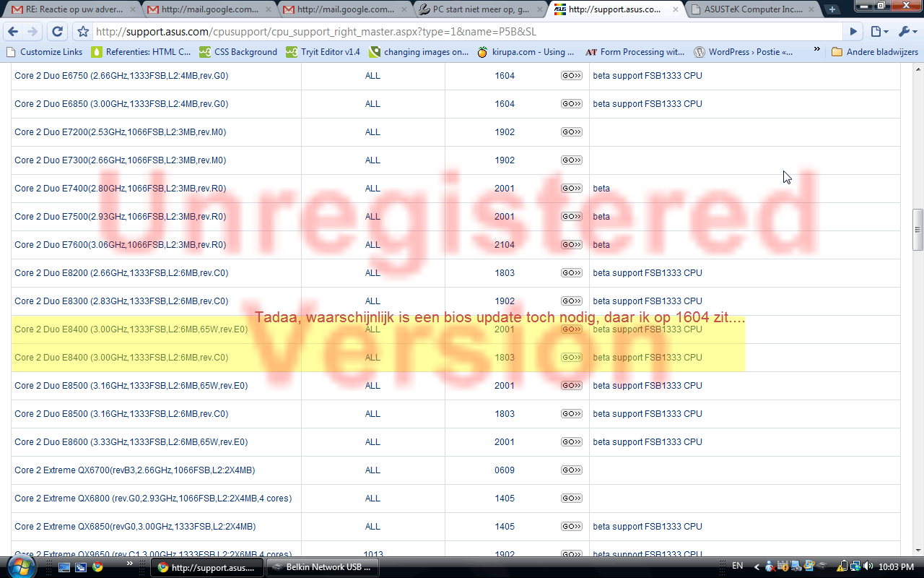924x578 pixels.
Task: Open the 'Andere bladwijzers' bookmarks folder
Action: coord(875,52)
